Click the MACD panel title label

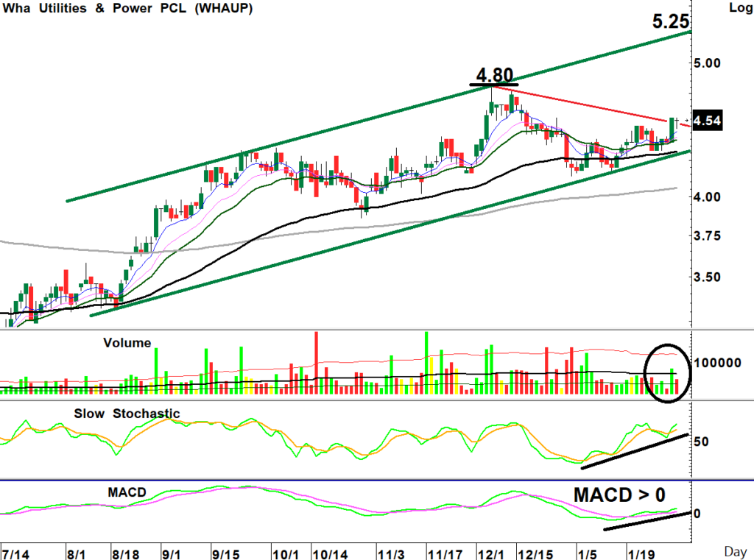tap(127, 491)
